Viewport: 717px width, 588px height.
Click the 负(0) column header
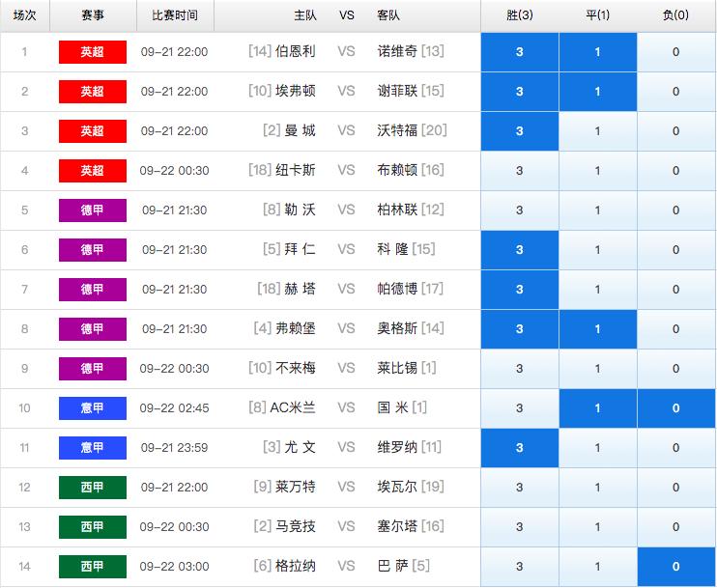point(675,15)
